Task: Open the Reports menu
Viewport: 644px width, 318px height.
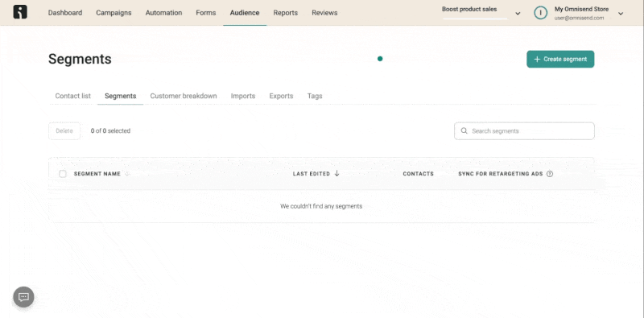Action: [x=286, y=13]
